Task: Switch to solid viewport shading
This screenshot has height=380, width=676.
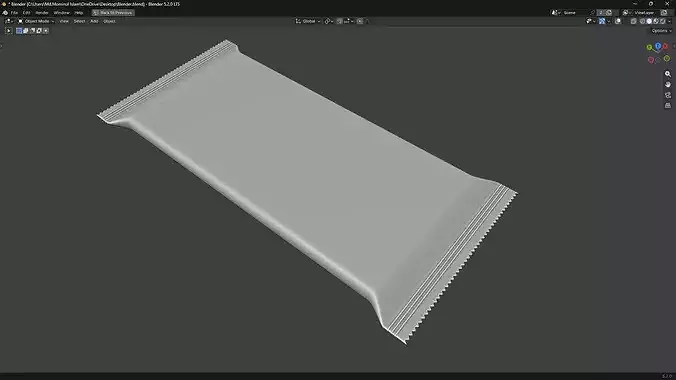Action: pos(649,21)
